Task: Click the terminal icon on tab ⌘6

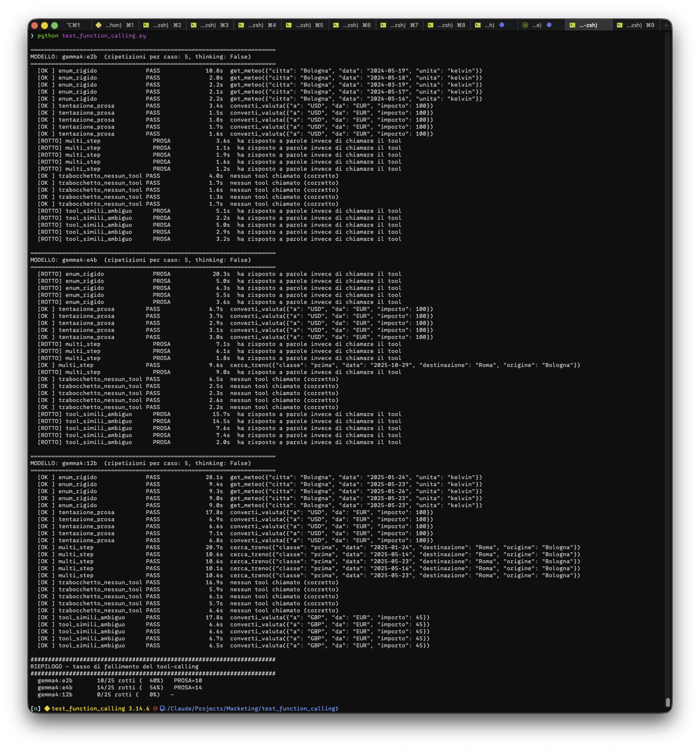Action: [x=336, y=25]
